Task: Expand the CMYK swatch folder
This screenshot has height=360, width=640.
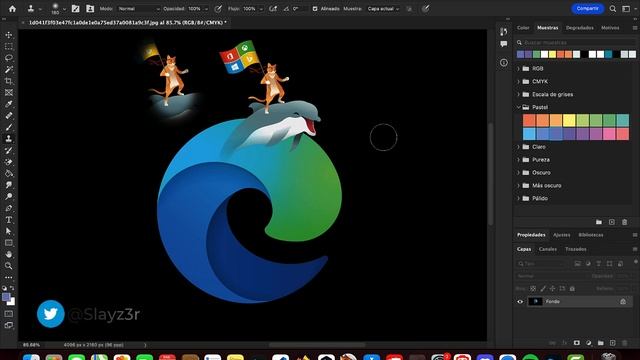Action: pyautogui.click(x=518, y=82)
